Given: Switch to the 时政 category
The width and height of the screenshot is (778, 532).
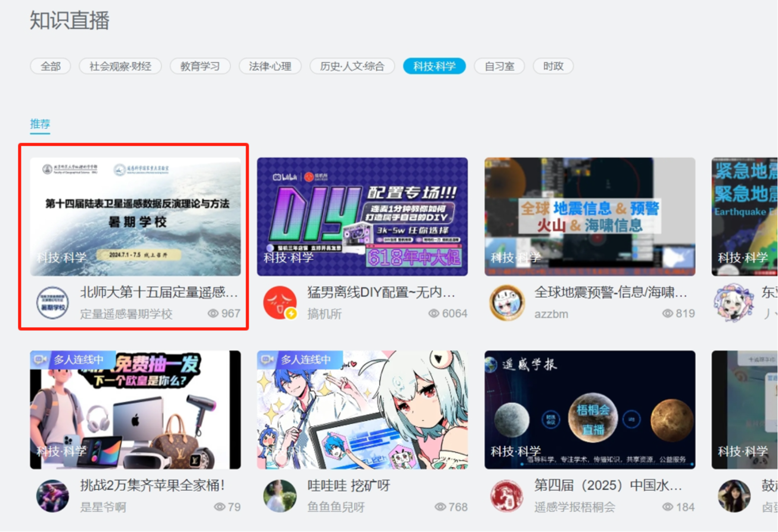Looking at the screenshot, I should [x=553, y=66].
